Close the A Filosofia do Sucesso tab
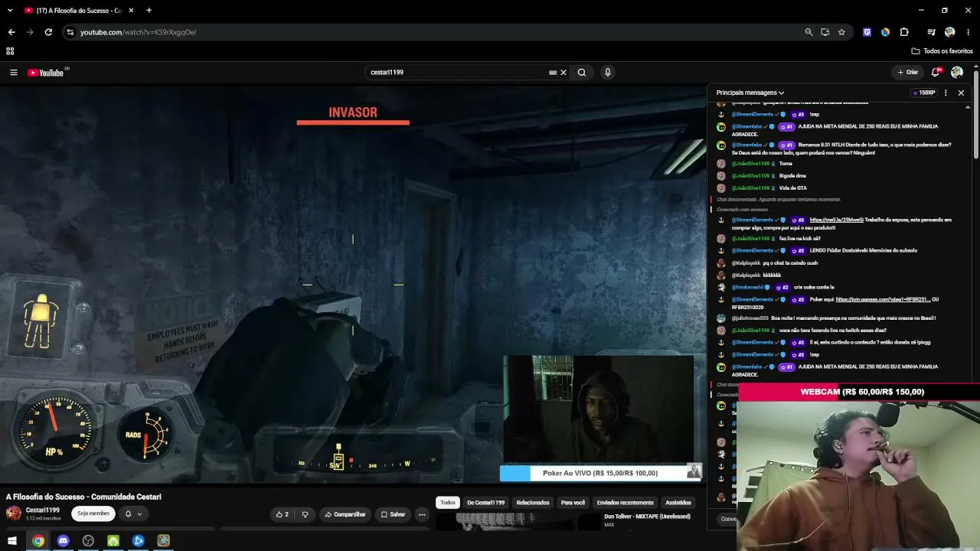 (132, 11)
